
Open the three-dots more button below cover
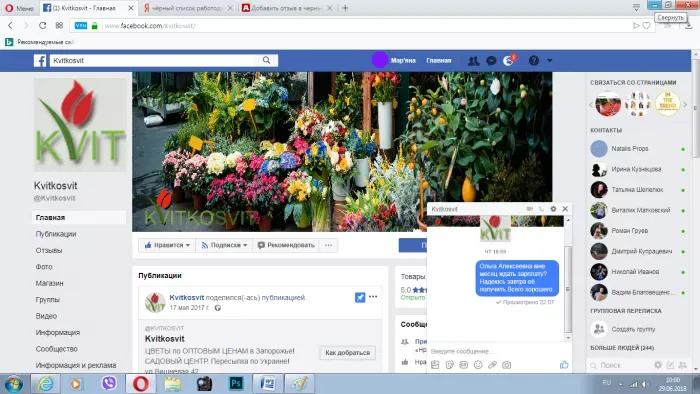coord(329,245)
